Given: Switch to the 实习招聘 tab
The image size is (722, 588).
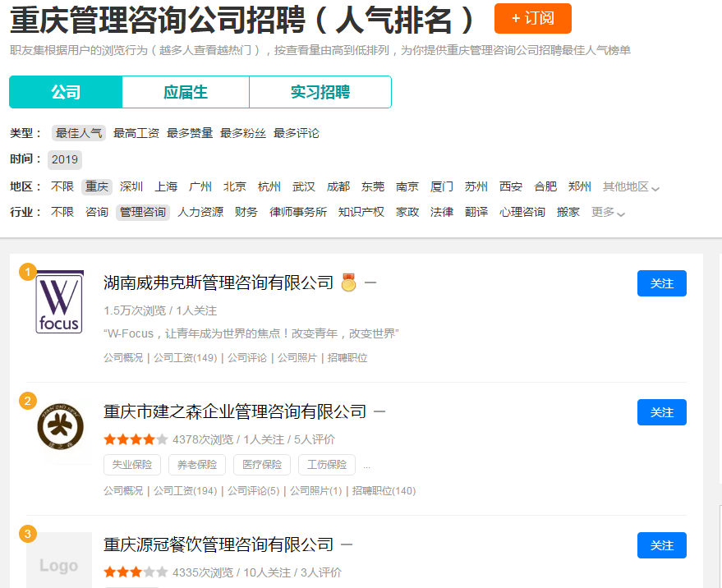Looking at the screenshot, I should (320, 92).
